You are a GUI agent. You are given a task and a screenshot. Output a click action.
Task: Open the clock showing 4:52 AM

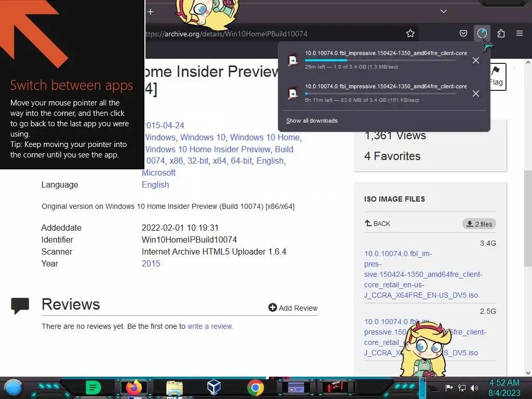[504, 388]
